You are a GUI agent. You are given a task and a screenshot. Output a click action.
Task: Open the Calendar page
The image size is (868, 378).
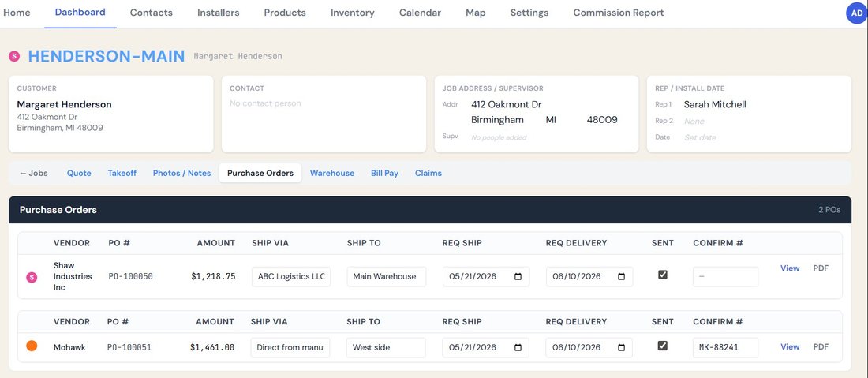tap(420, 12)
